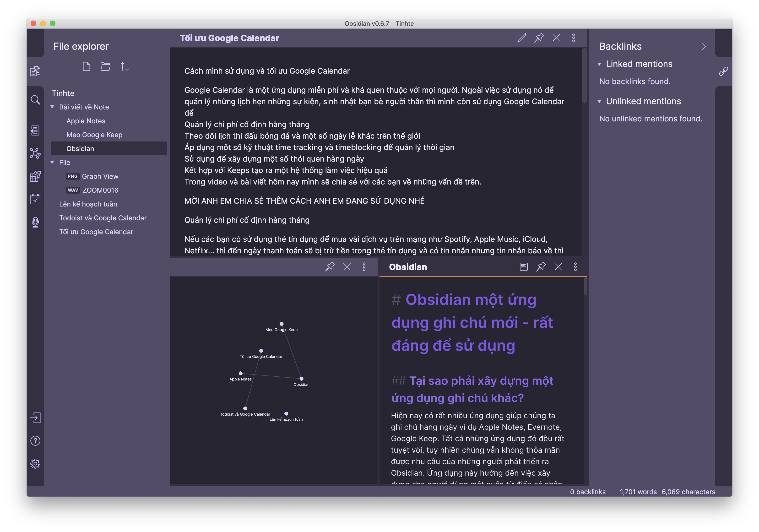Viewport: 759px width, 532px height.
Task: Open more options for the graph pane
Action: tap(364, 266)
